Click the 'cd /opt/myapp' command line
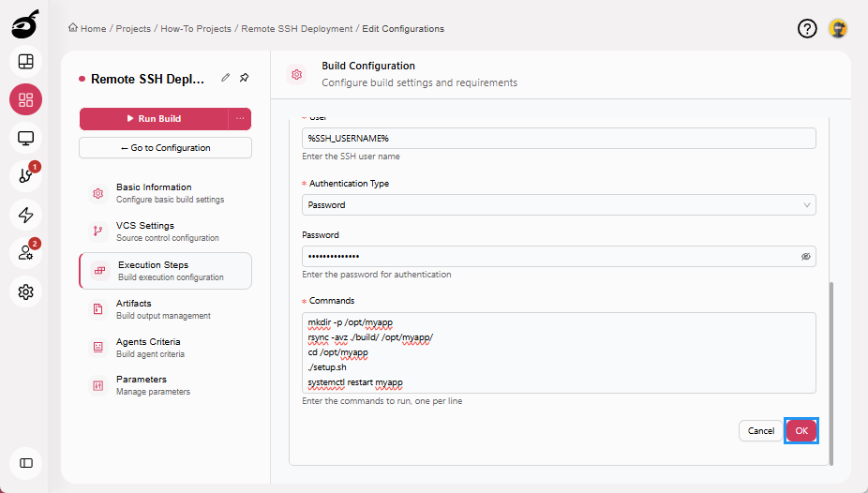Image resolution: width=868 pixels, height=493 pixels. tap(337, 352)
